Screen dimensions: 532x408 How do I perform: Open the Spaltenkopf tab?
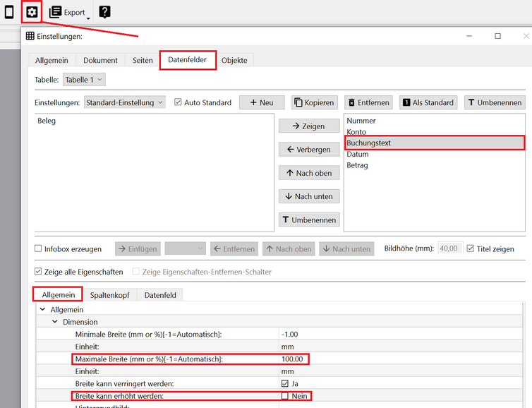click(109, 294)
